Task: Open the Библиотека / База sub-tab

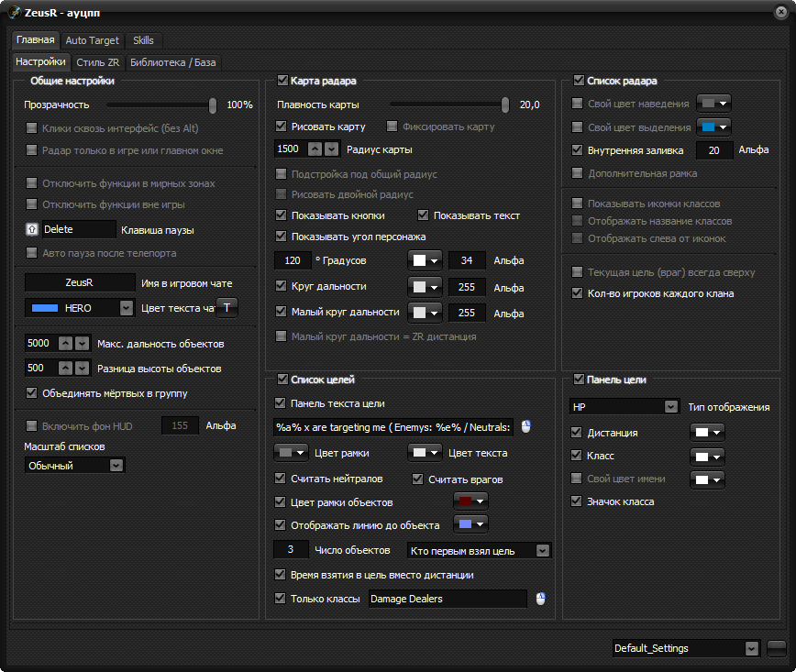Action: tap(173, 62)
